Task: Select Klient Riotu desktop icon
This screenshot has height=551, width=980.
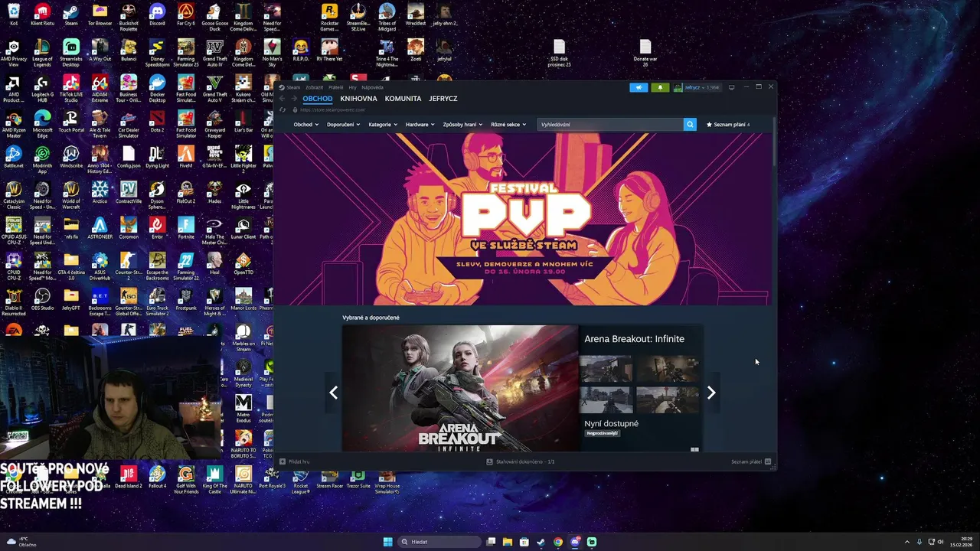Action: (42, 15)
